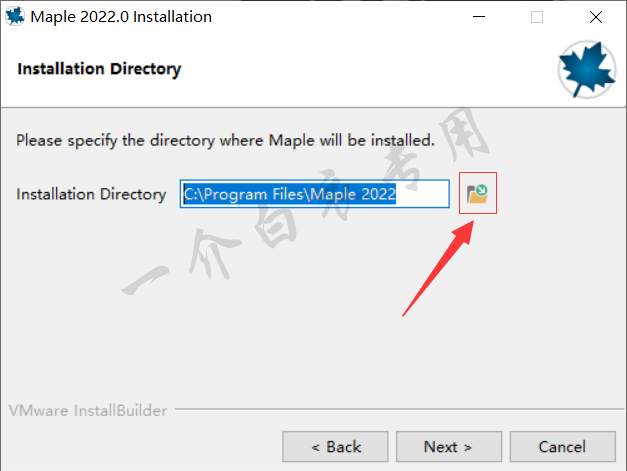This screenshot has width=627, height=471.
Task: Click the 'Please specify the directory' instruction text
Action: [x=225, y=141]
